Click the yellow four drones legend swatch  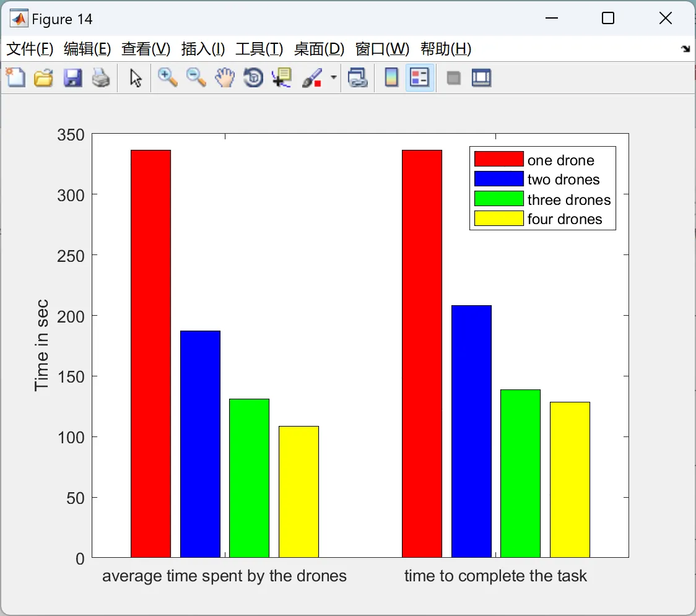[x=499, y=219]
